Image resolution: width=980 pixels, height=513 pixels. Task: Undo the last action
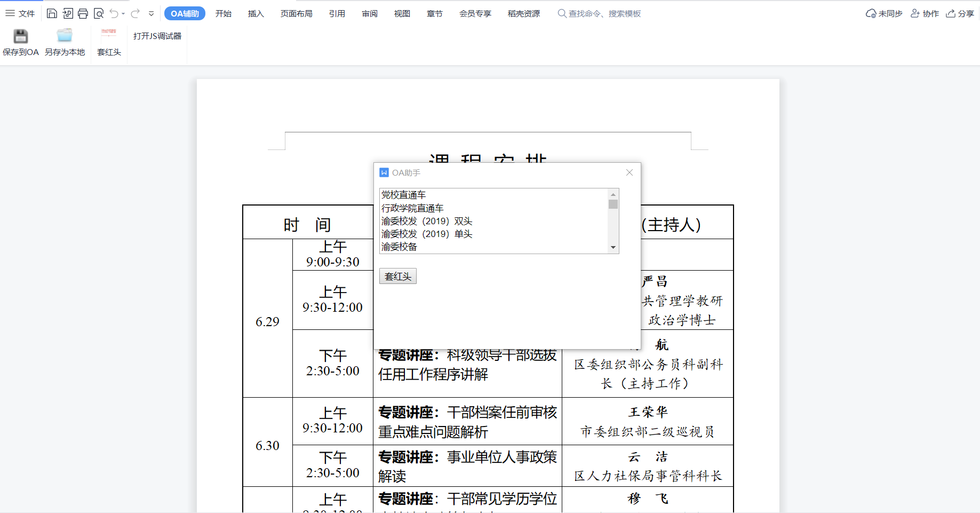114,13
